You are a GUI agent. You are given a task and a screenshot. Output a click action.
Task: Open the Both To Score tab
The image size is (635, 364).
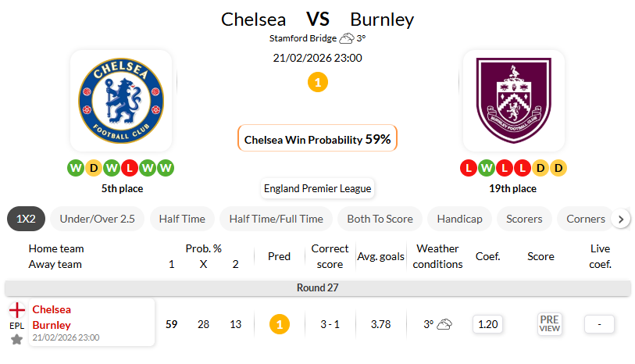[x=380, y=219]
